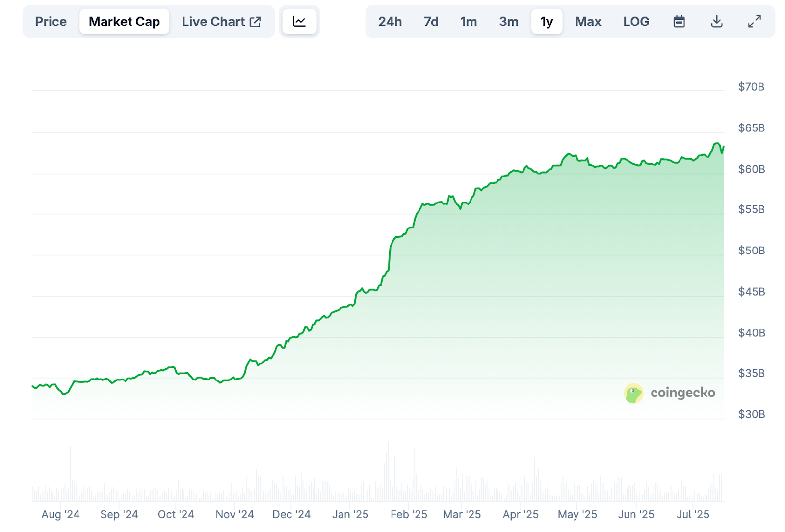
Task: Download the chart data
Action: click(x=717, y=22)
